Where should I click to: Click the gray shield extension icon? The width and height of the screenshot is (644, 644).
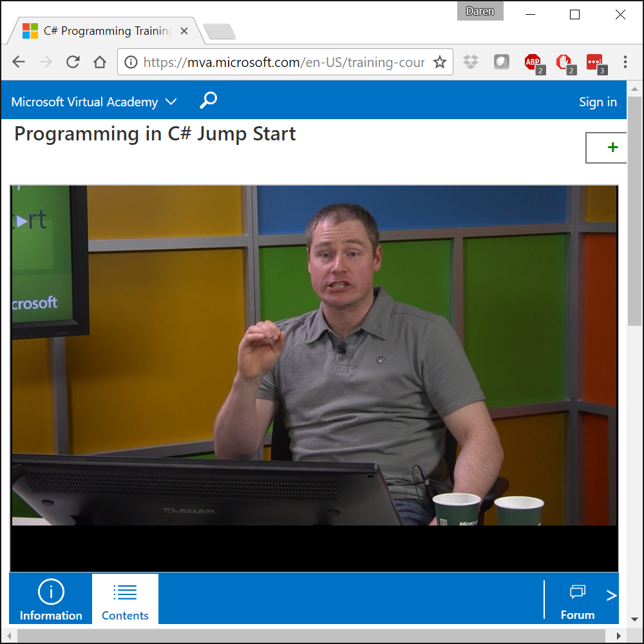coord(502,62)
